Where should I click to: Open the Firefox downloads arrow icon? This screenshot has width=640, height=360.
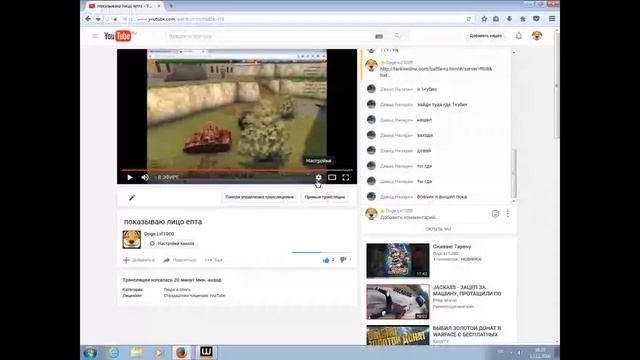pyautogui.click(x=509, y=19)
